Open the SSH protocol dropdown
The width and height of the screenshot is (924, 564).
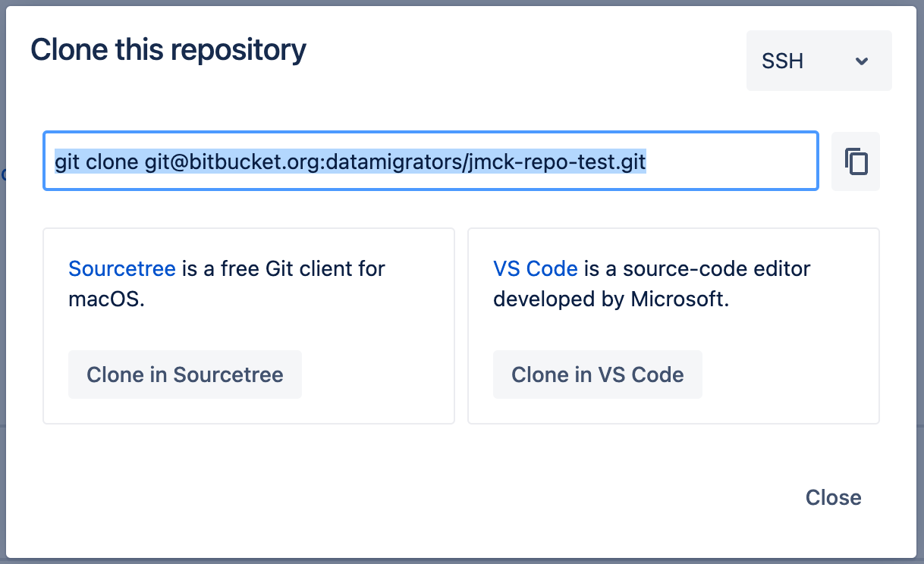pyautogui.click(x=819, y=61)
